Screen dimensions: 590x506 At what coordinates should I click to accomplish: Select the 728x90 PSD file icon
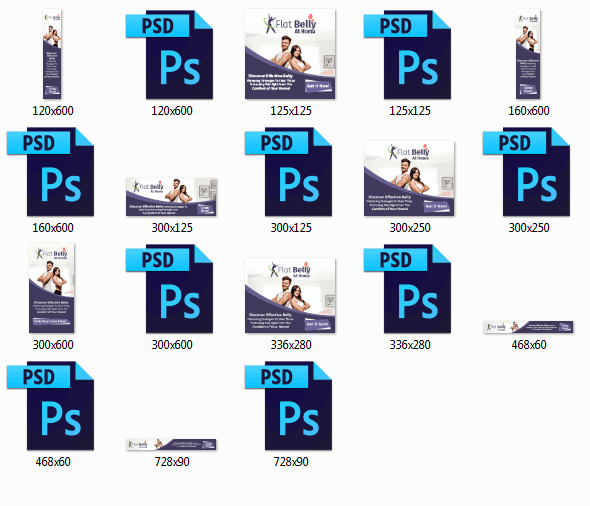pyautogui.click(x=289, y=406)
